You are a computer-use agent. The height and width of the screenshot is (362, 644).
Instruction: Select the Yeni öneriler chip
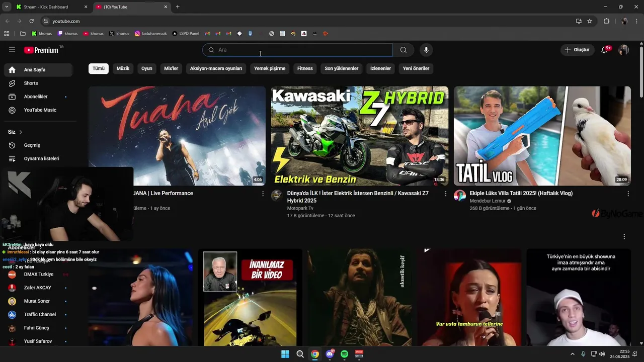coord(416,68)
